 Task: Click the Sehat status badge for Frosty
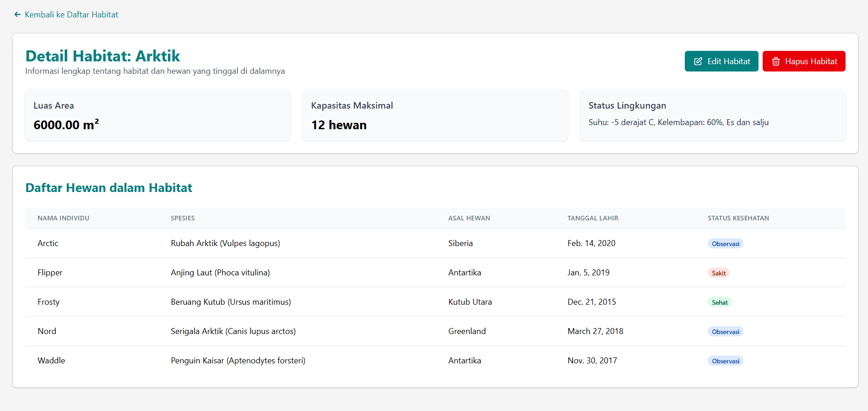[x=719, y=302]
